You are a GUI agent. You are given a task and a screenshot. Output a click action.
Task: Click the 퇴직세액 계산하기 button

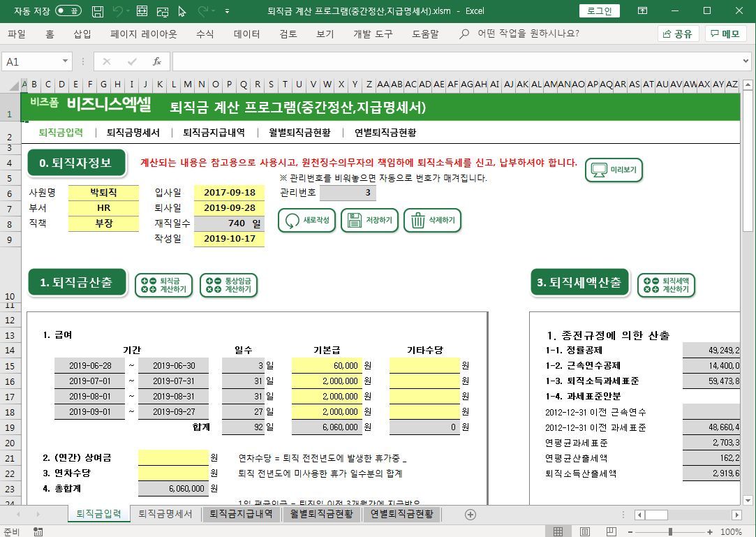tap(667, 285)
